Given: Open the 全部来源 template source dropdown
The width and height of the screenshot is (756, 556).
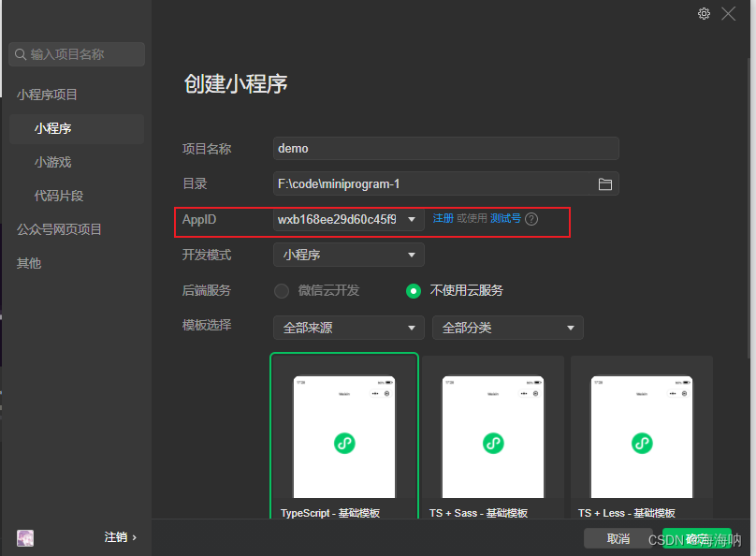Looking at the screenshot, I should [x=349, y=328].
